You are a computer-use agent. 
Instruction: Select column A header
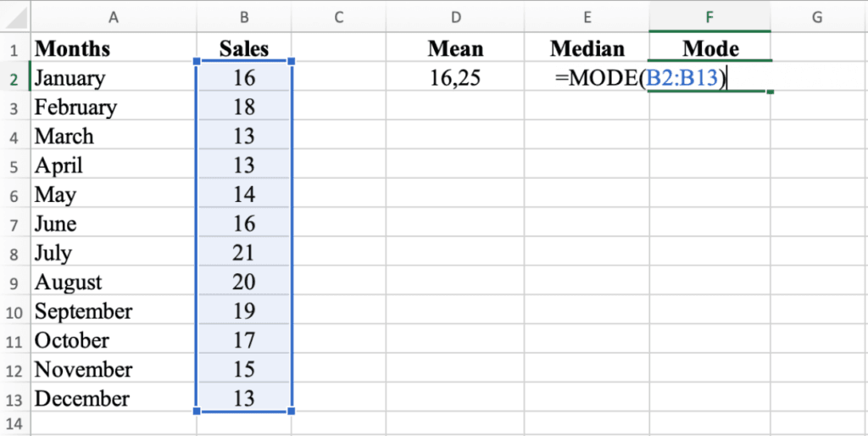114,16
